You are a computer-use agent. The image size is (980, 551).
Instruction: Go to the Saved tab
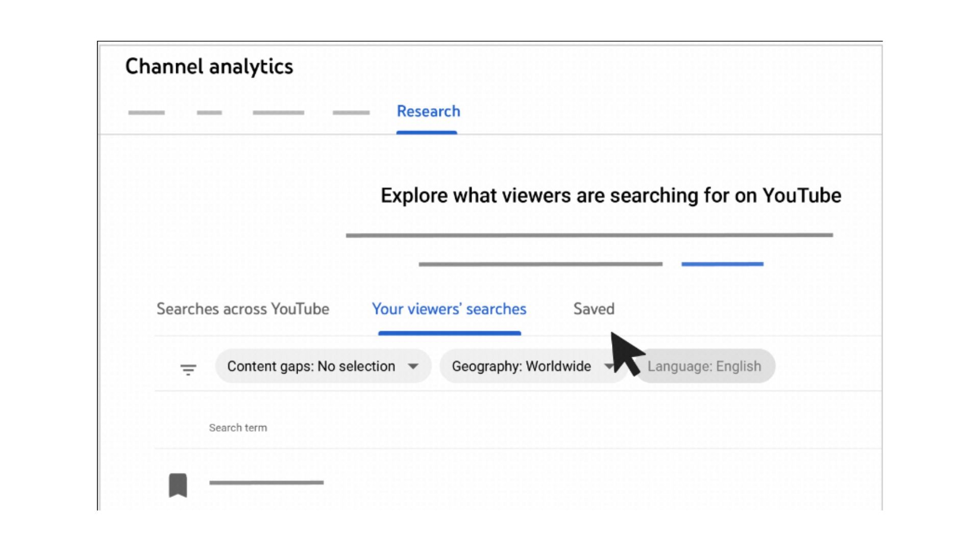(594, 309)
